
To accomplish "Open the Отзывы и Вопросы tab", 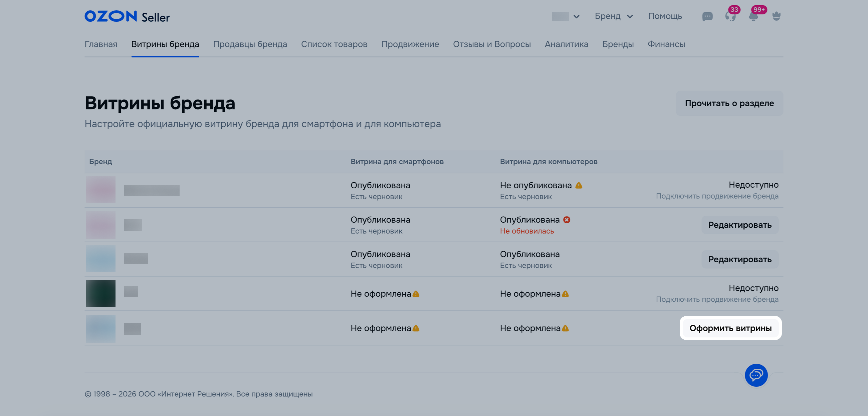I will point(492,44).
